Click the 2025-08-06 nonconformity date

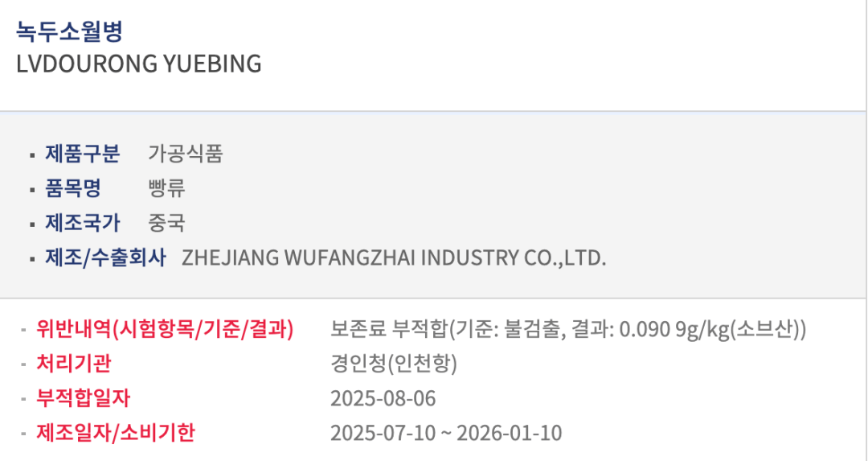(x=383, y=398)
